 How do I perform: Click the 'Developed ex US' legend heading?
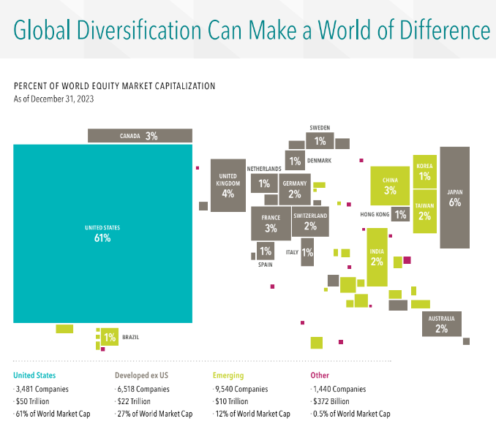pos(141,376)
